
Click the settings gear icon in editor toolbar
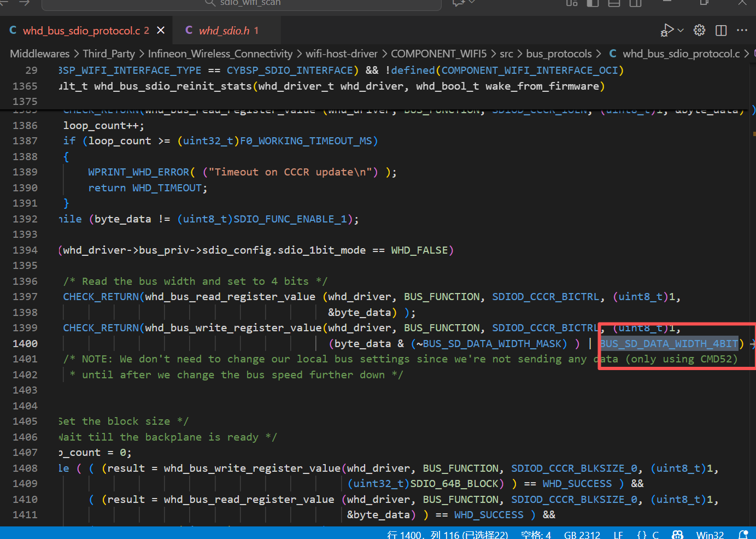699,30
